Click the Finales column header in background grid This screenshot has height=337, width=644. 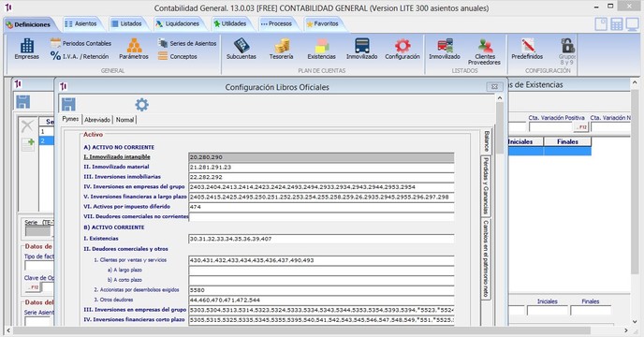(567, 141)
